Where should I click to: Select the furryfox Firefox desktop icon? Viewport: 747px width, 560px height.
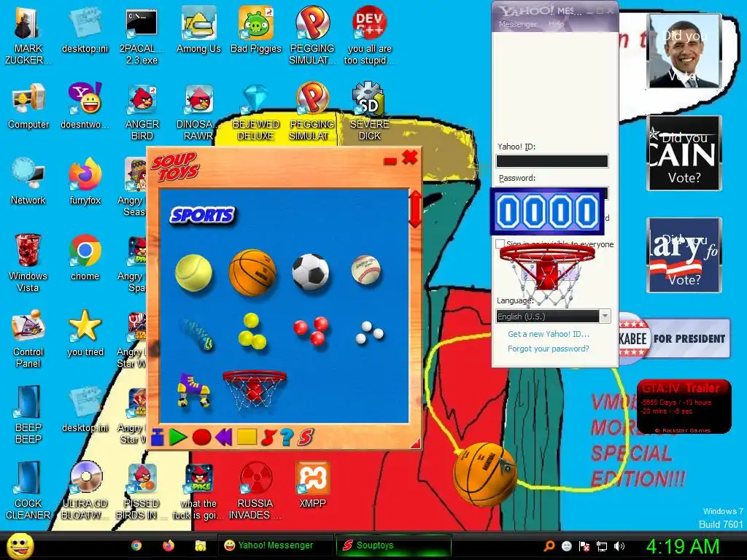coord(85,182)
